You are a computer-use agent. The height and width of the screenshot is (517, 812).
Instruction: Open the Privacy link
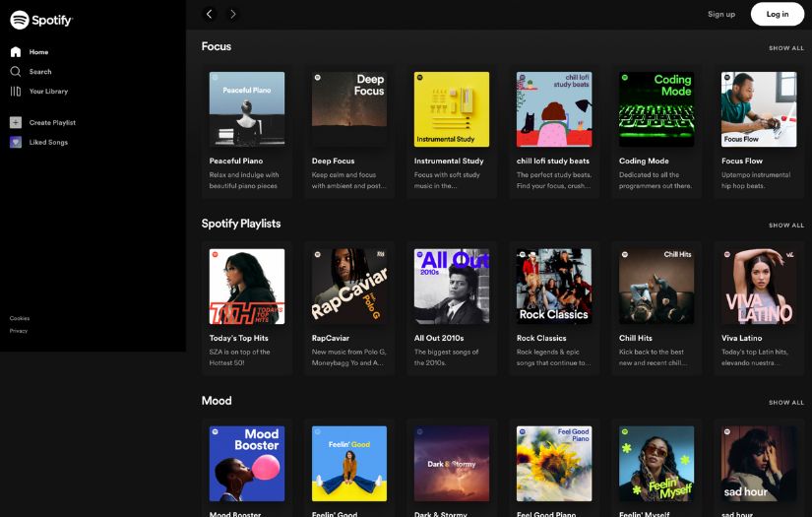pyautogui.click(x=18, y=331)
